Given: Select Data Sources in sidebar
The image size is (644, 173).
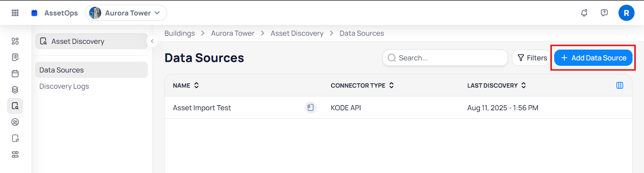Looking at the screenshot, I should point(62,70).
